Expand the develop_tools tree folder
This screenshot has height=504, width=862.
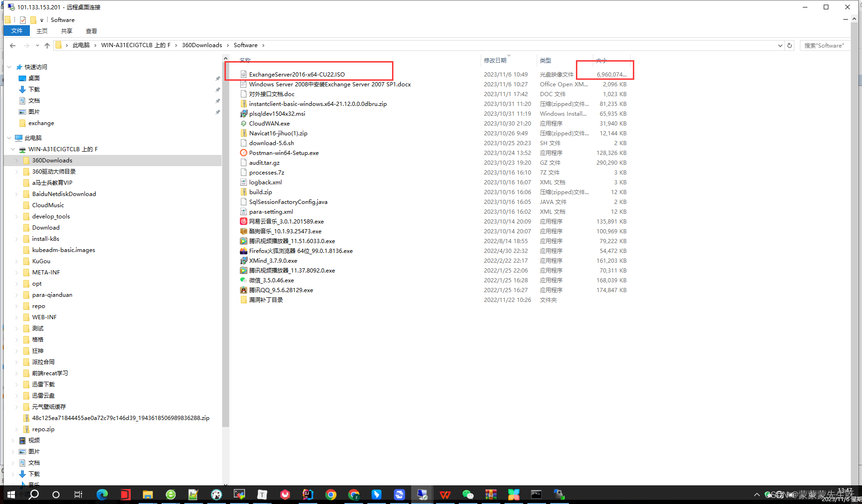[17, 217]
